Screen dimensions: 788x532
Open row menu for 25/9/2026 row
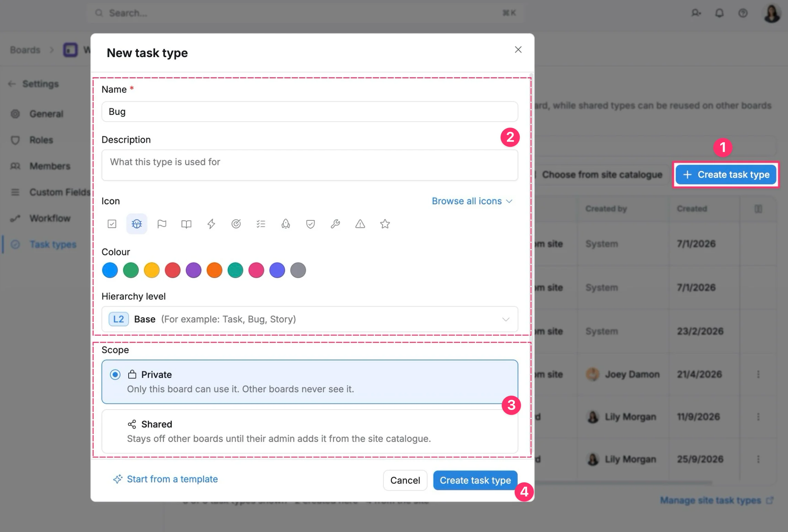point(758,459)
